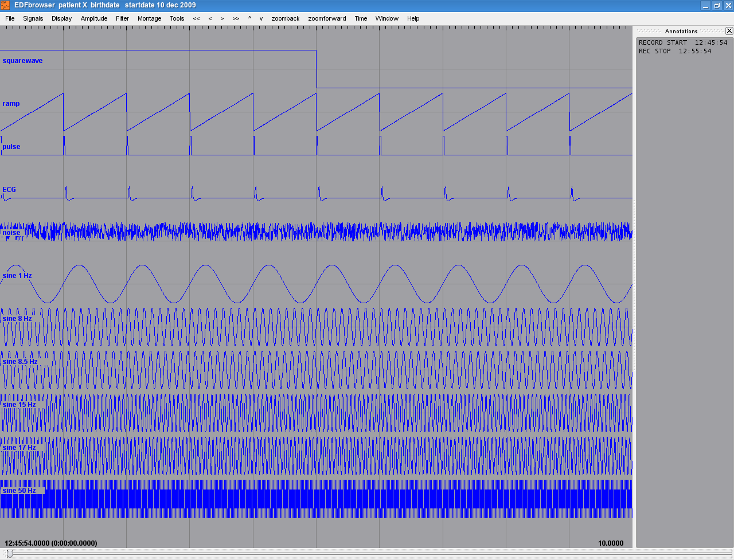The image size is (734, 560).
Task: Expand the Amplitude menu
Action: click(94, 18)
